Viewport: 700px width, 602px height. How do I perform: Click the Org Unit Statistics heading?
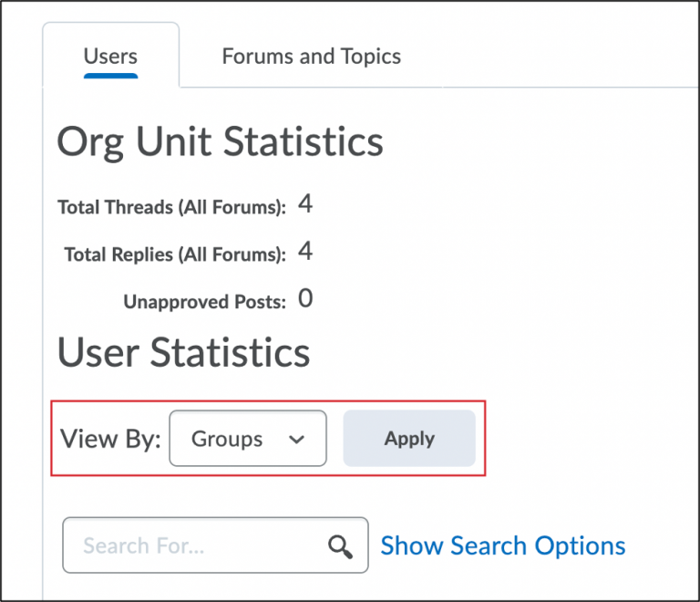[220, 142]
